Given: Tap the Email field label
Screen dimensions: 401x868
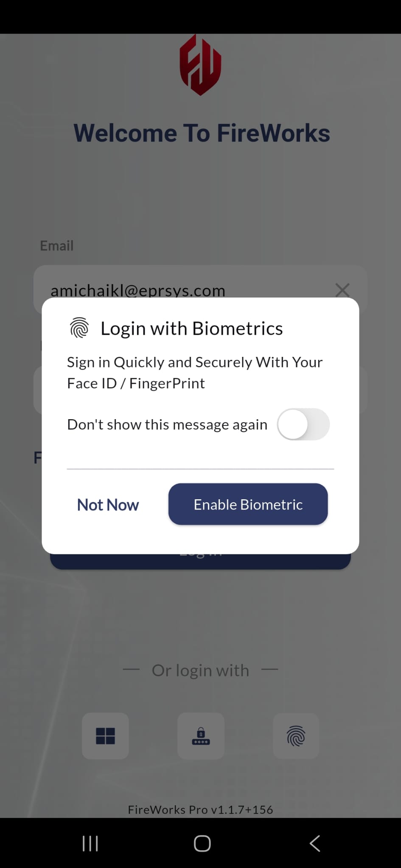Looking at the screenshot, I should point(56,246).
